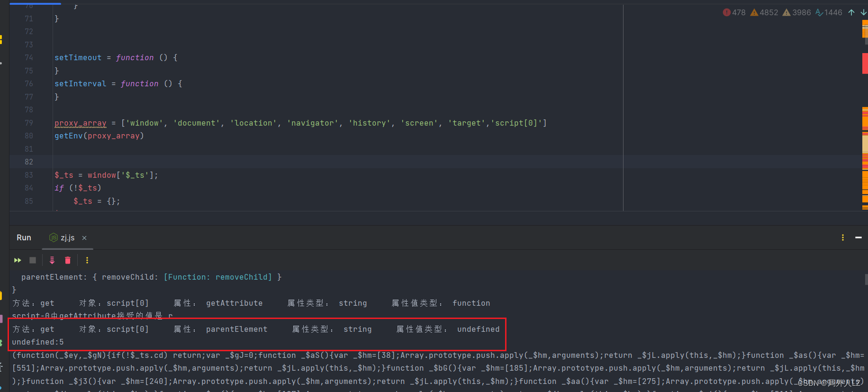Image resolution: width=868 pixels, height=392 pixels.
Task: Click the scroll to end icon
Action: [x=52, y=260]
